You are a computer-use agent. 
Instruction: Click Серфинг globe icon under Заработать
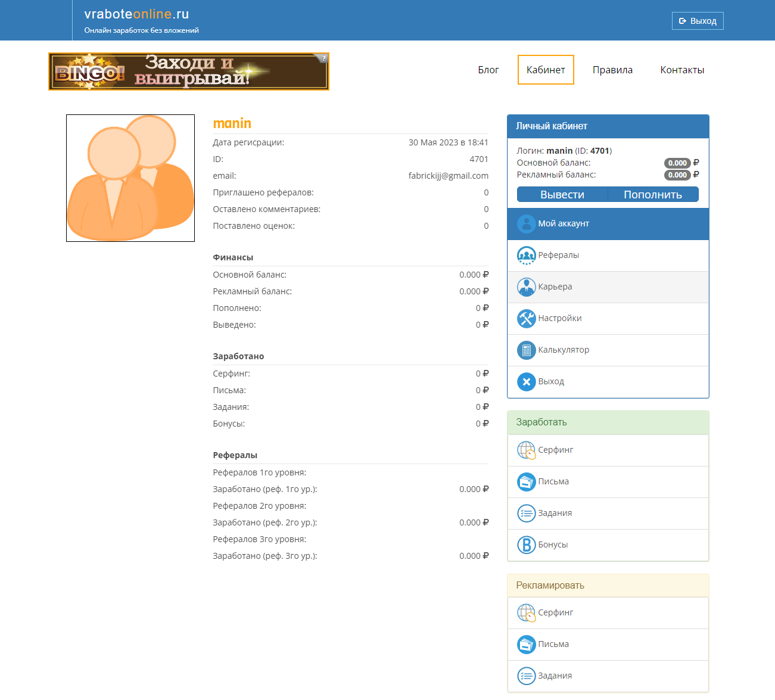pos(526,450)
